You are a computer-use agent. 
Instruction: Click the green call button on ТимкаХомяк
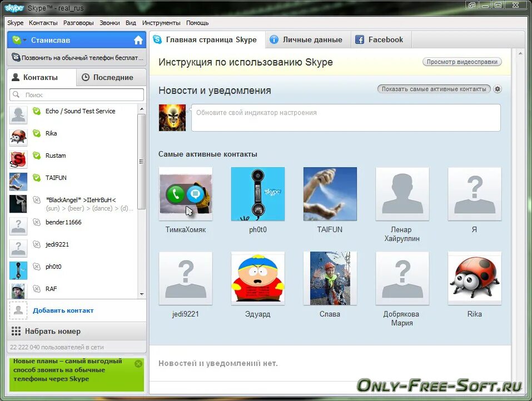click(x=175, y=194)
